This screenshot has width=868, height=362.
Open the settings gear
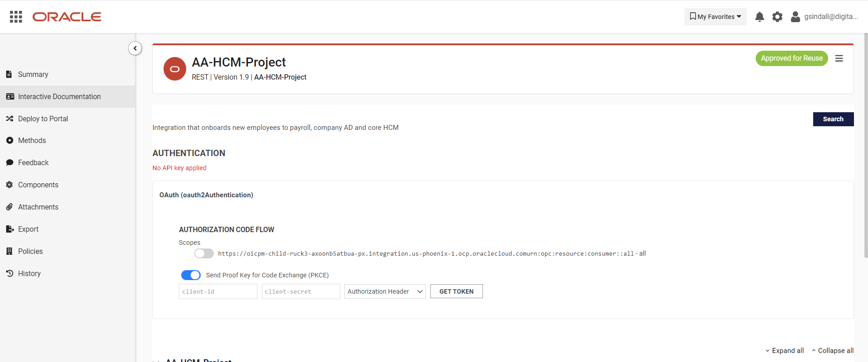777,17
